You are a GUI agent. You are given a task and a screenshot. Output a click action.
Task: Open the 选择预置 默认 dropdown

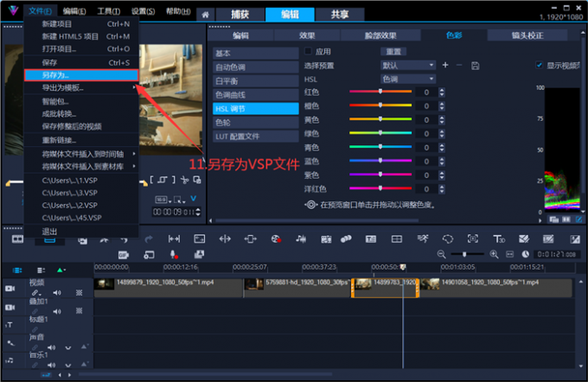click(408, 65)
